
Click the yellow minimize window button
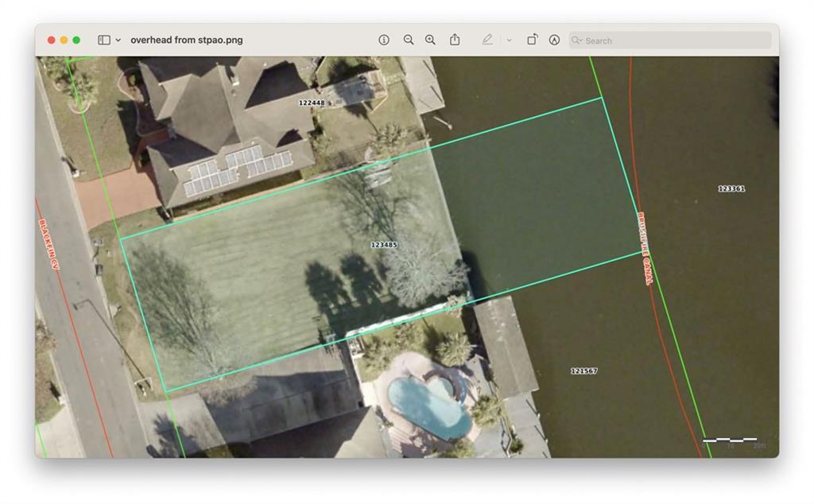point(64,40)
